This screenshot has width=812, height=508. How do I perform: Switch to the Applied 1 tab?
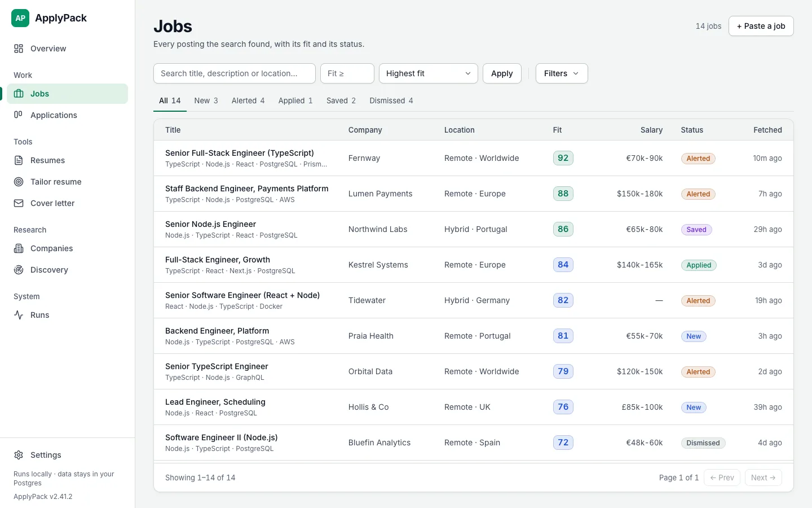pos(295,100)
